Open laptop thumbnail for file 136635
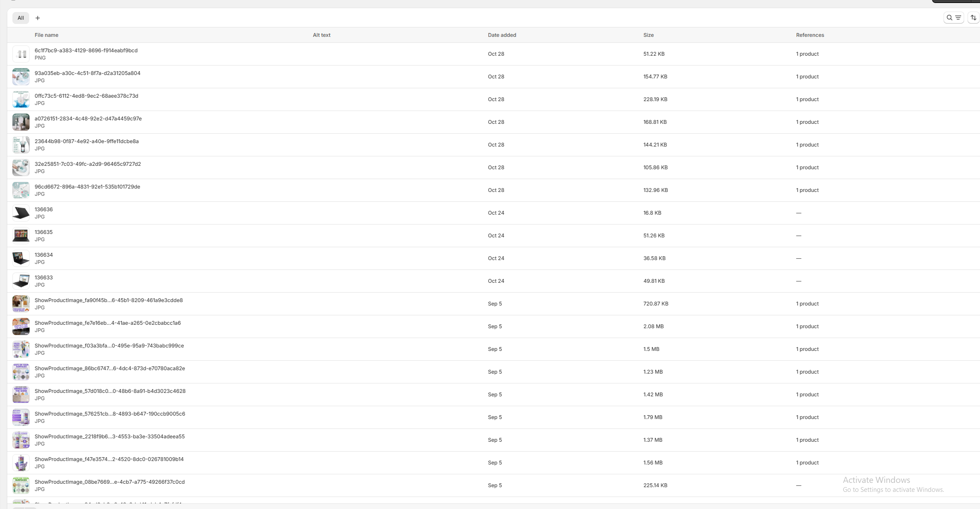This screenshot has width=980, height=509. (x=21, y=236)
